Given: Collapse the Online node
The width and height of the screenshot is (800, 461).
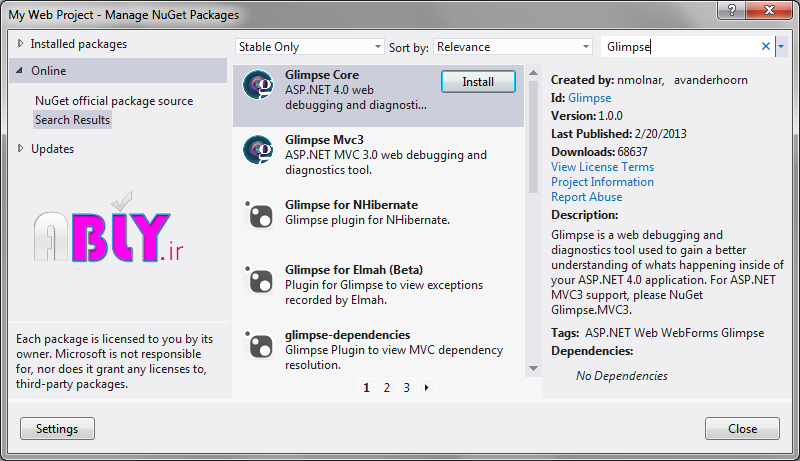Looking at the screenshot, I should (19, 70).
